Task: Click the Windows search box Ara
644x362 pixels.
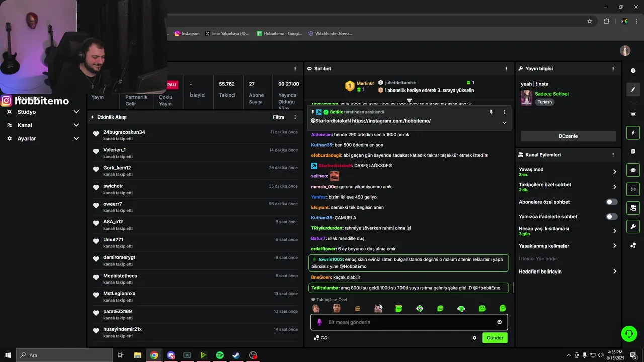Action: tap(64, 355)
